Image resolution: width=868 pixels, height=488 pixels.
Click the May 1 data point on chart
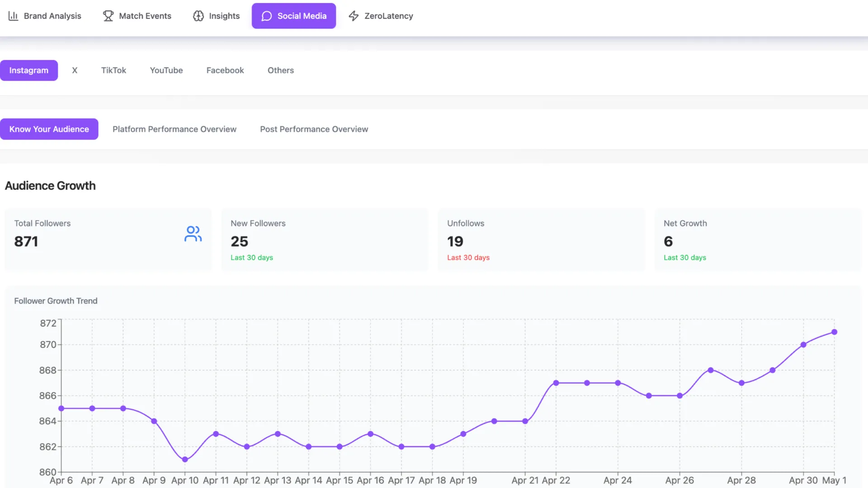tap(835, 332)
